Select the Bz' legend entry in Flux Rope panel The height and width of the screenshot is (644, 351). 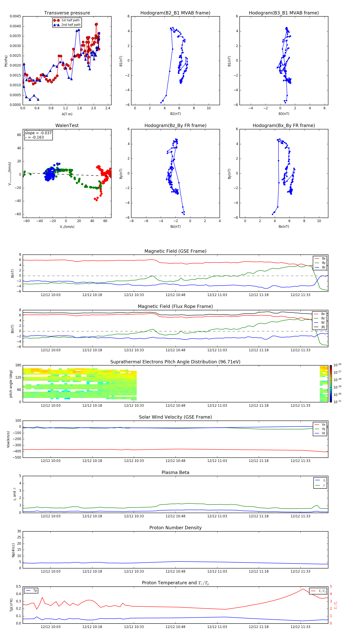tap(320, 323)
